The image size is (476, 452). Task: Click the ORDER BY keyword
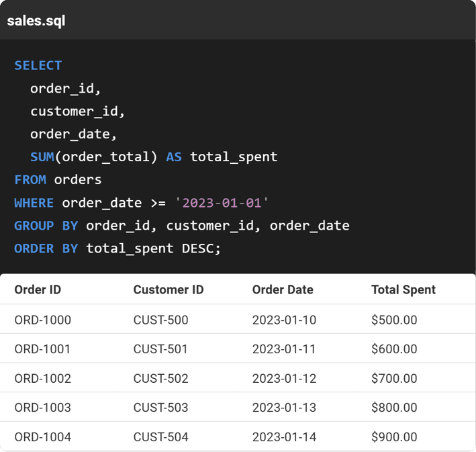(x=46, y=248)
